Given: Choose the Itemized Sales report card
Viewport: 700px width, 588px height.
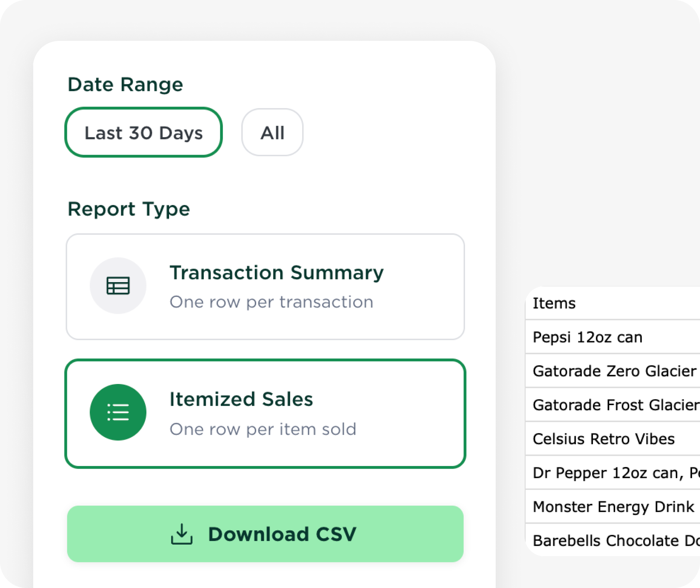Looking at the screenshot, I should click(x=265, y=413).
